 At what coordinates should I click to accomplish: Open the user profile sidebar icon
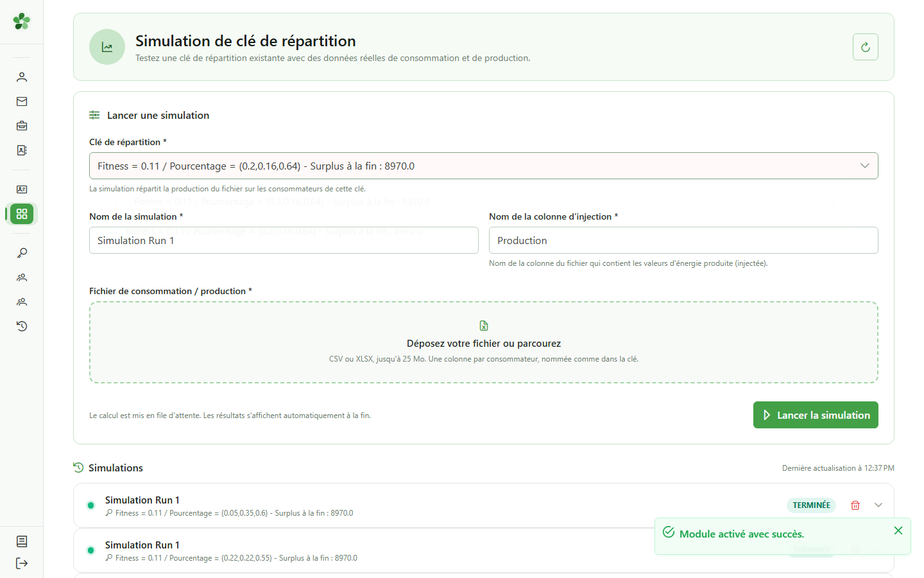click(22, 77)
